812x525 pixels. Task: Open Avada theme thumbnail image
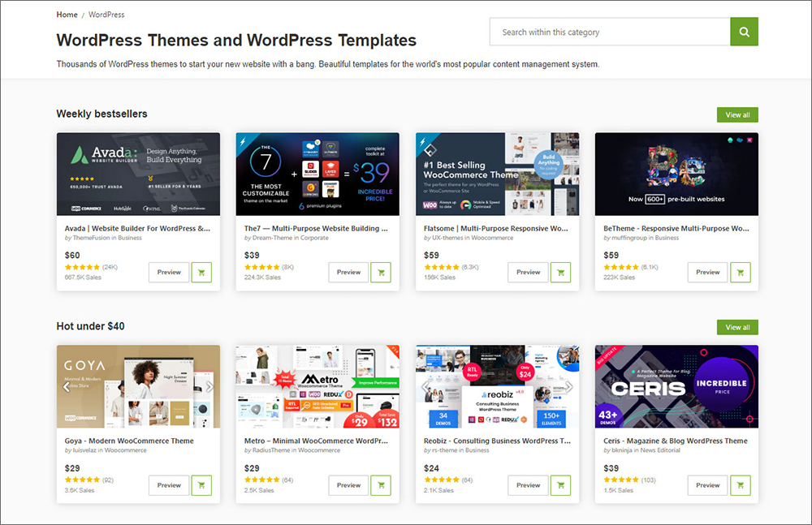(x=138, y=174)
